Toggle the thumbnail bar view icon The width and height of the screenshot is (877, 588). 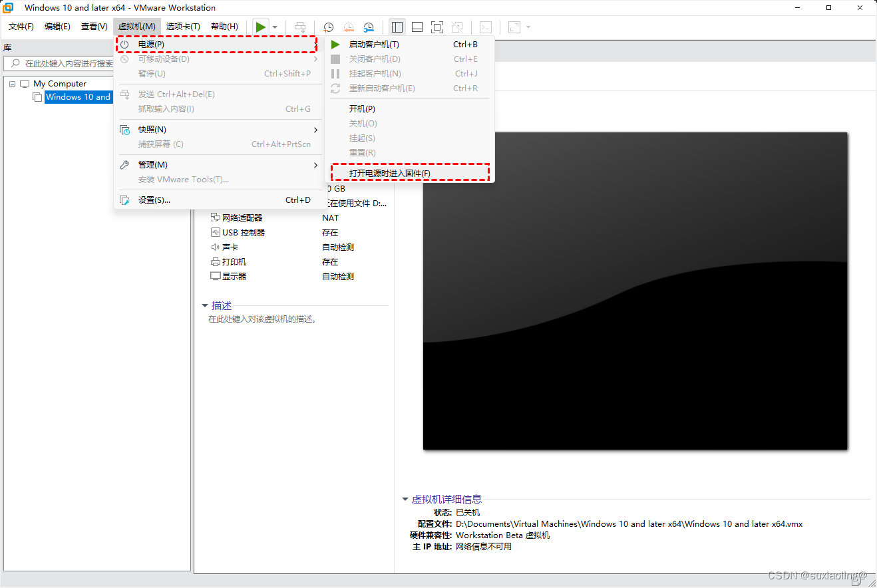(x=417, y=27)
